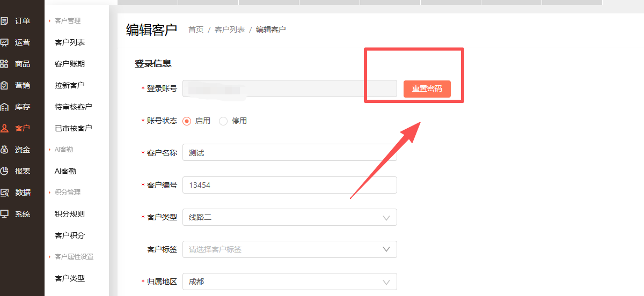Go to 客户账期 in the submenu
The height and width of the screenshot is (296, 644).
click(70, 64)
